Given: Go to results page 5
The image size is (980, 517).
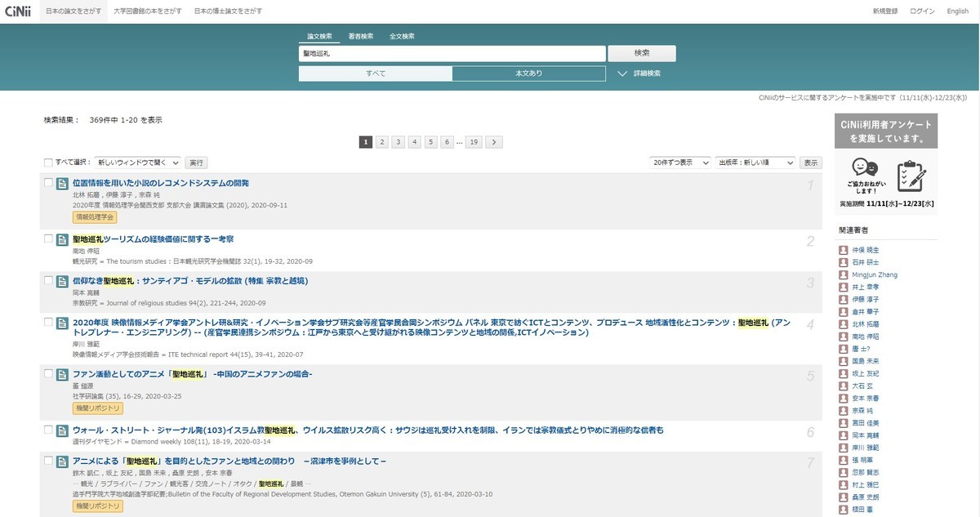Looking at the screenshot, I should 431,142.
